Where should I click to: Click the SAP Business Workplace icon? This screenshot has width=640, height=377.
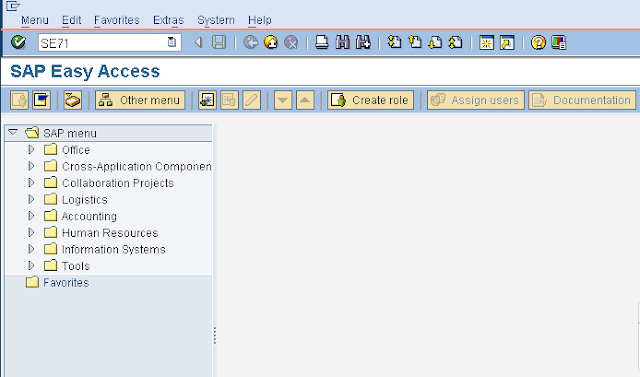[73, 100]
